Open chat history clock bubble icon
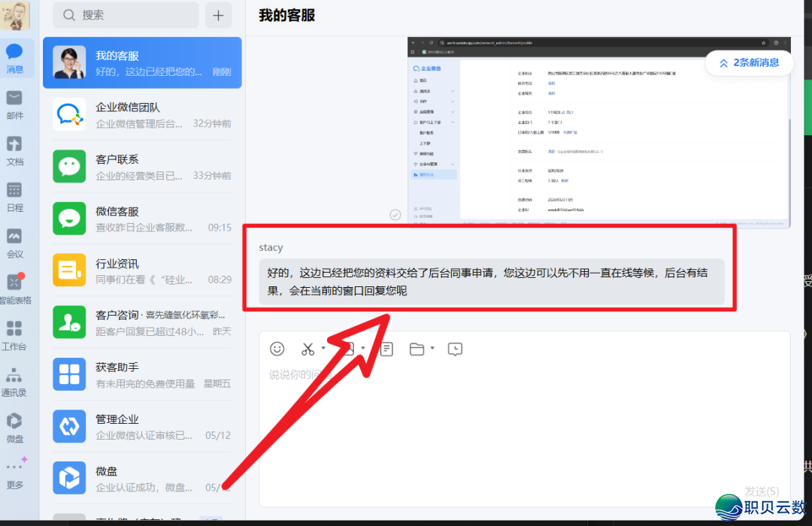 point(455,349)
